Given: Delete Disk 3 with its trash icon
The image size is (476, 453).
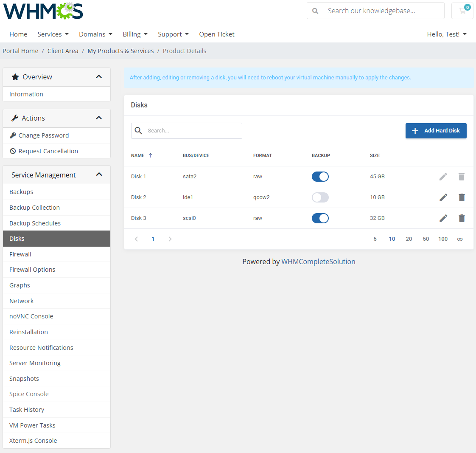Looking at the screenshot, I should [x=462, y=218].
